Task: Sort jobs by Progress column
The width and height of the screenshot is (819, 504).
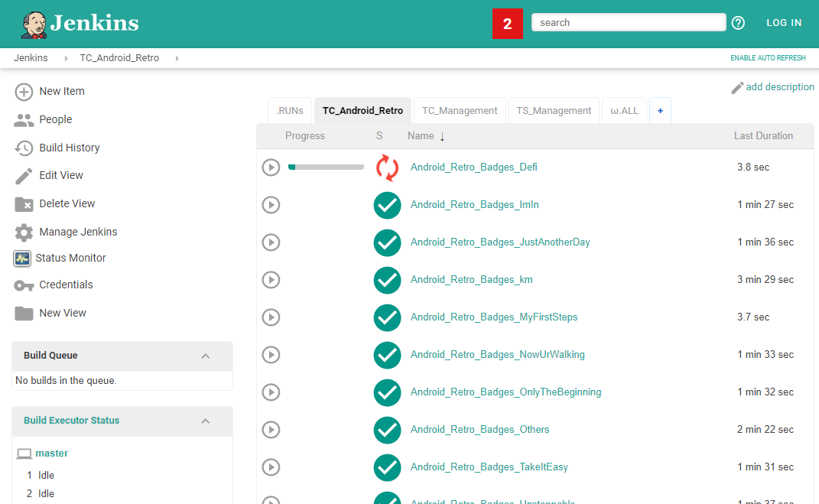Action: [305, 136]
